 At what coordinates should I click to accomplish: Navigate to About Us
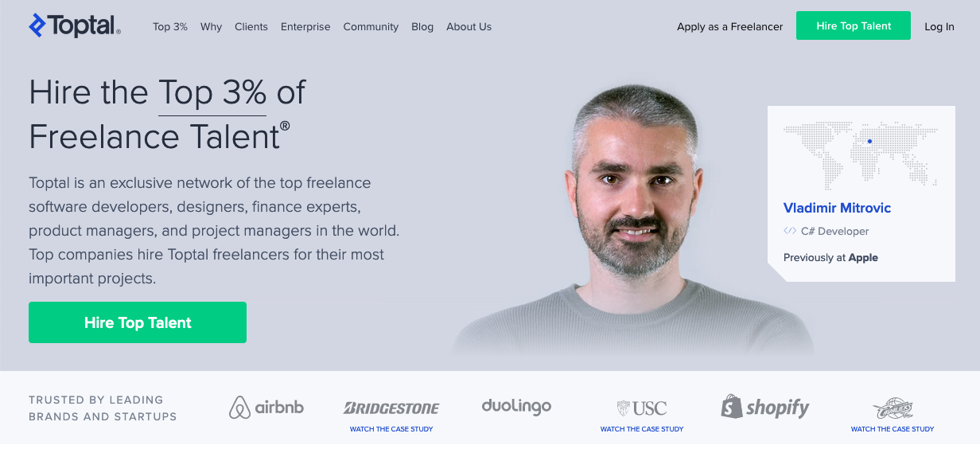pyautogui.click(x=469, y=26)
